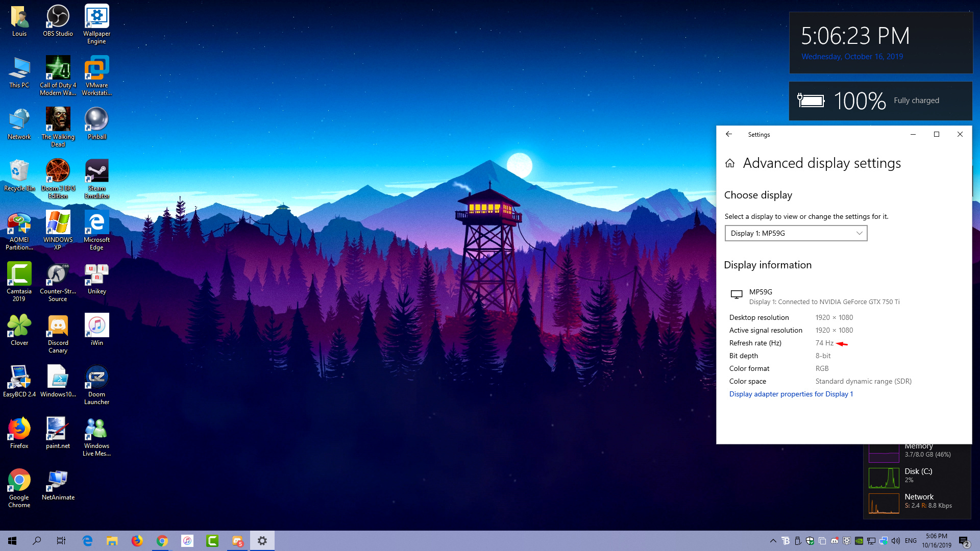Click the Unikey desktop icon
This screenshot has height=551, width=980.
[96, 278]
